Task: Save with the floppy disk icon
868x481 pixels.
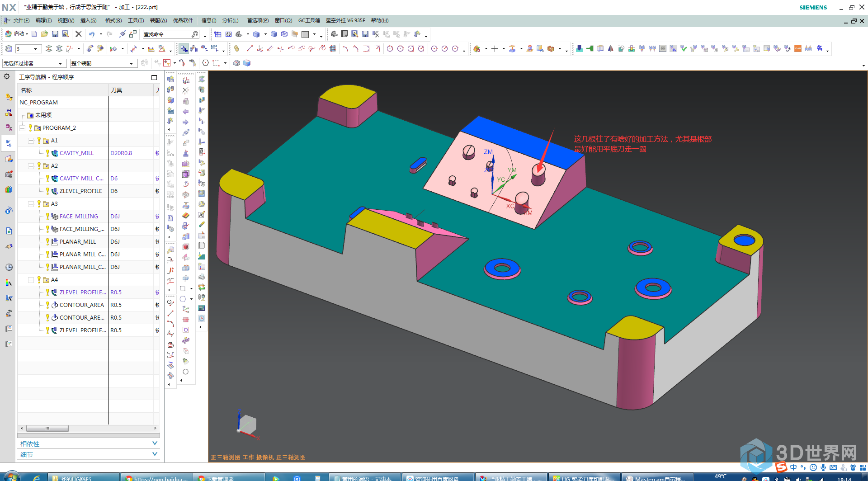Action: tap(55, 34)
